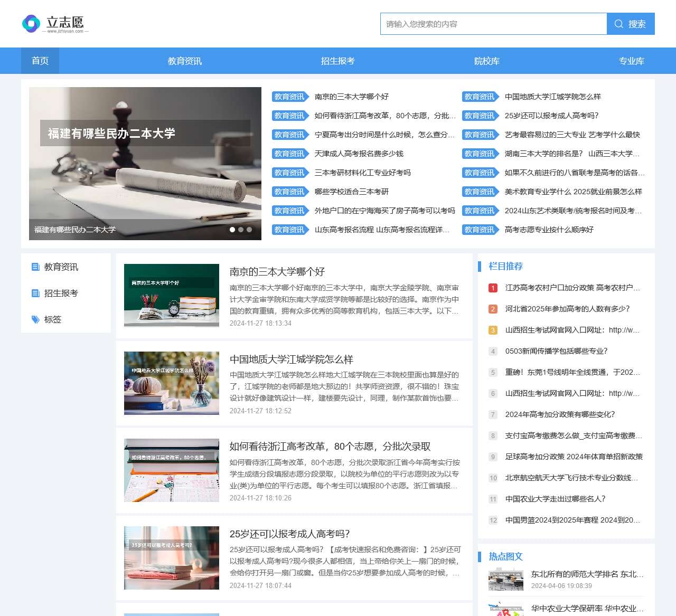Open the 专业库 navigation tab
The height and width of the screenshot is (616, 676).
(x=631, y=61)
